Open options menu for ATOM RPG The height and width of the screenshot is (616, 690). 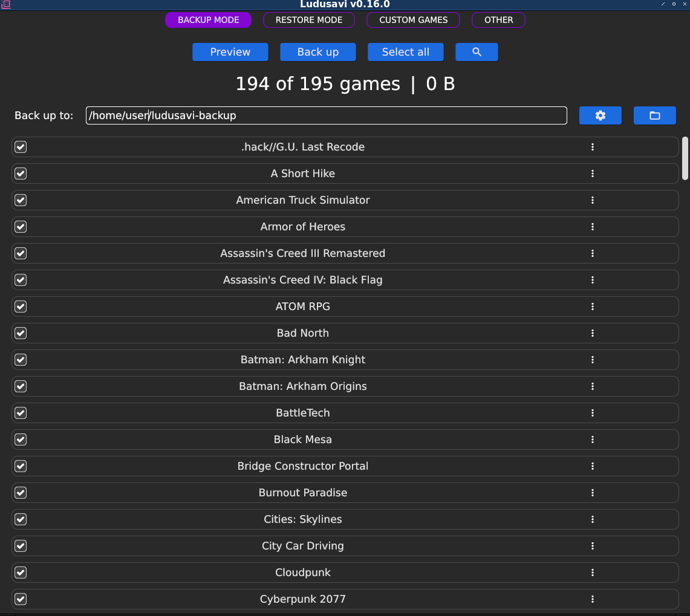pyautogui.click(x=593, y=306)
